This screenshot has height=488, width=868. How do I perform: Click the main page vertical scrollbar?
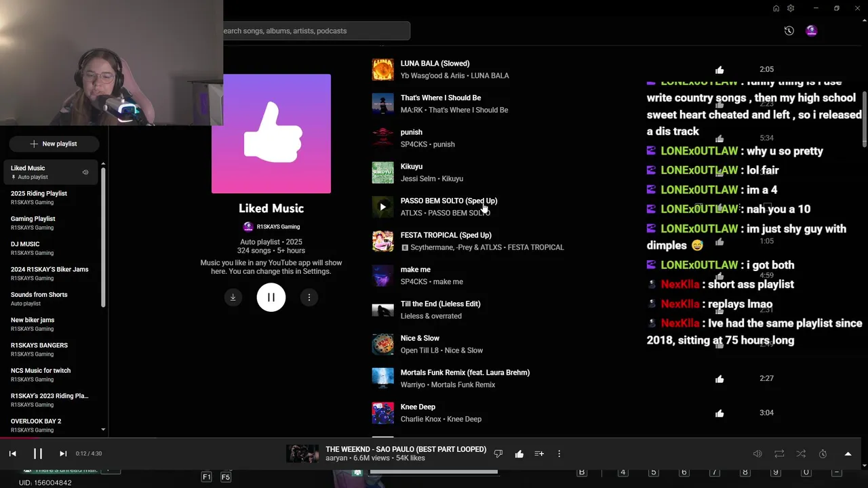864,119
